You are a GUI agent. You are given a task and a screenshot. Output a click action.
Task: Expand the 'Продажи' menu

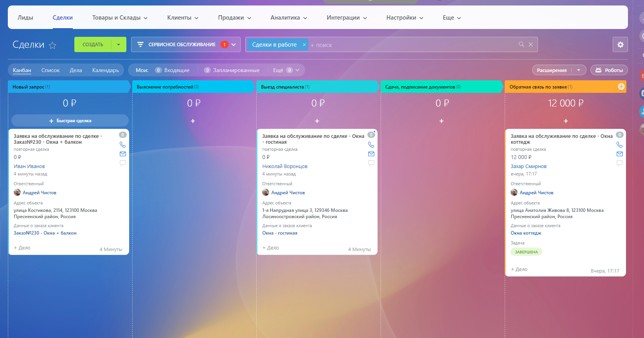[235, 18]
